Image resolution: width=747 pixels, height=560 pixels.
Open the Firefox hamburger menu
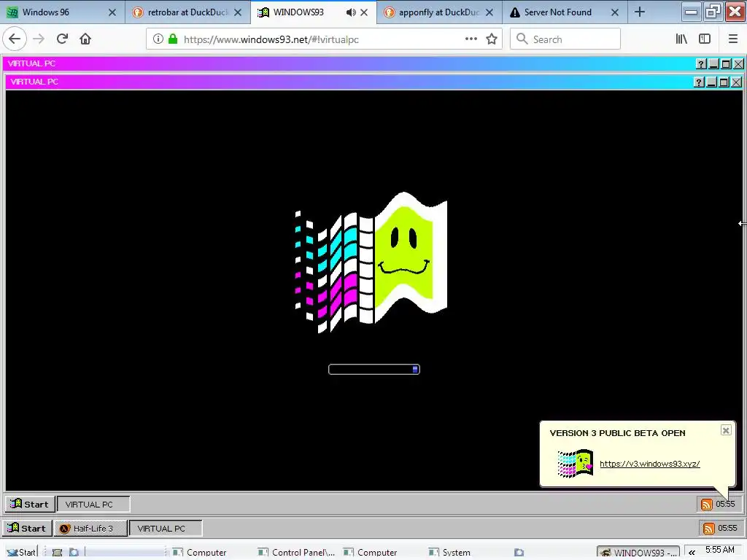click(x=733, y=39)
